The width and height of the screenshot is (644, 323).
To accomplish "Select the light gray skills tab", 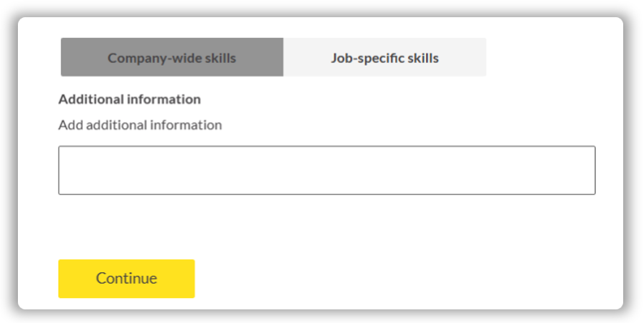I will click(x=385, y=57).
